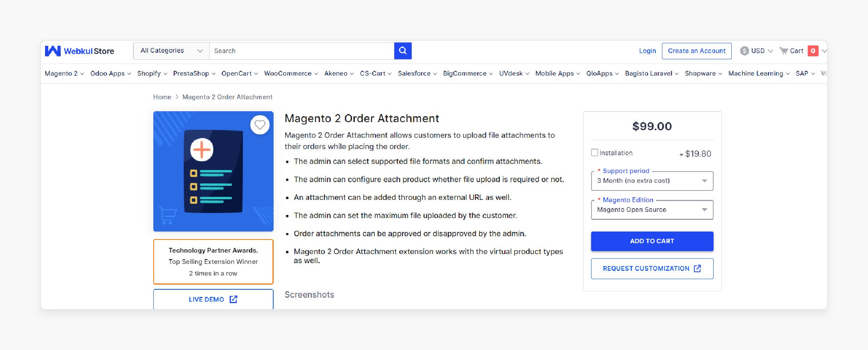Open the Magento Edition dropdown
The width and height of the screenshot is (868, 350).
652,210
